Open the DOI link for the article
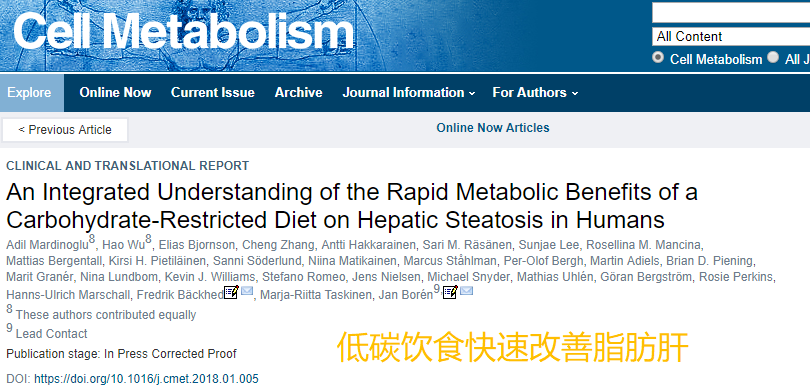 (x=146, y=379)
